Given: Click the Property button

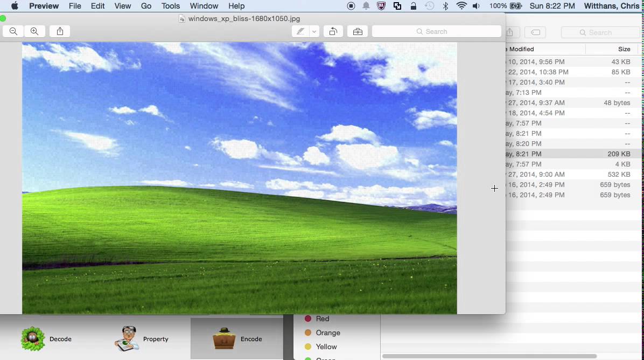Looking at the screenshot, I should coord(142,339).
